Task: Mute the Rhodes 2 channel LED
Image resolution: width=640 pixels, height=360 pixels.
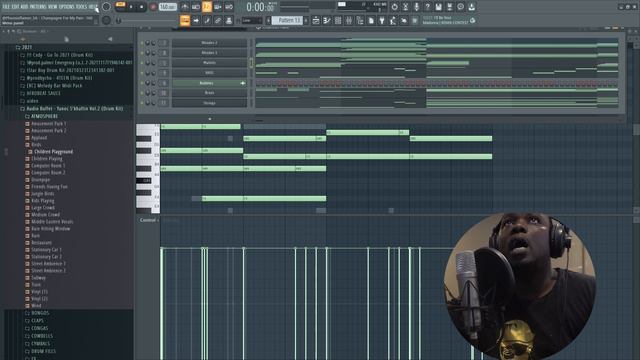Action: click(x=142, y=43)
